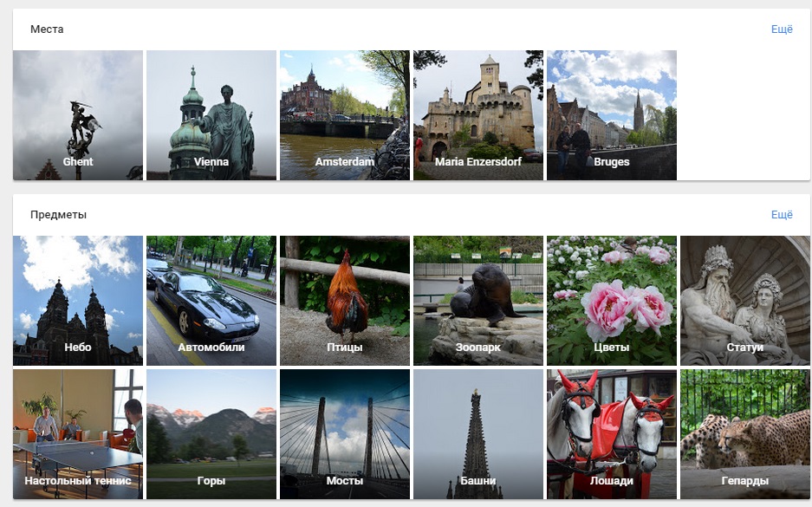Open the Bruges place album

[x=612, y=115]
